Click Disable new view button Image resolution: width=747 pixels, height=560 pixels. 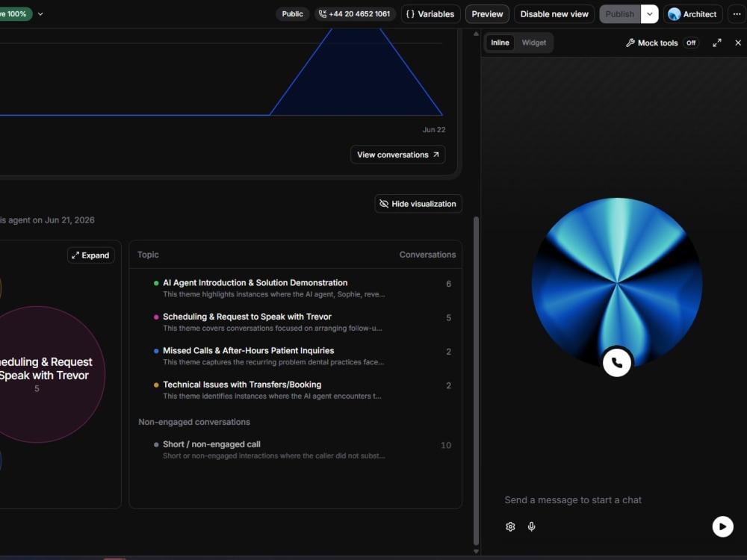[x=554, y=13]
